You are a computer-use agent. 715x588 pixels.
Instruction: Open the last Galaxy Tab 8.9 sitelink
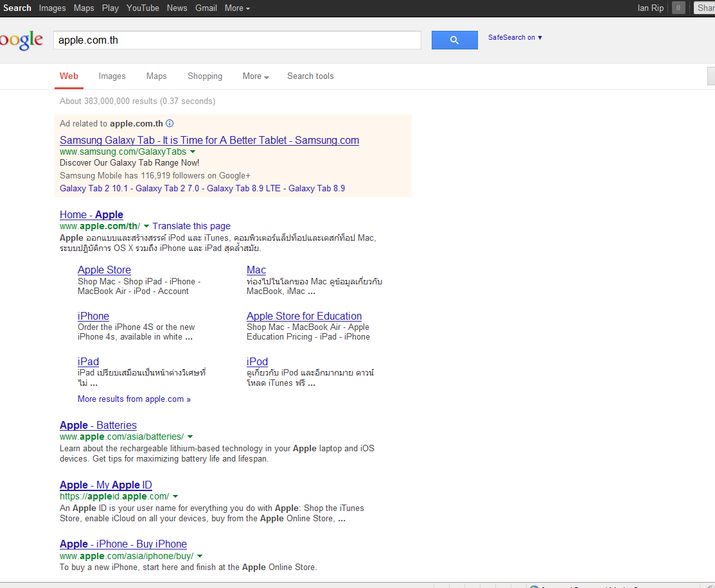[317, 188]
